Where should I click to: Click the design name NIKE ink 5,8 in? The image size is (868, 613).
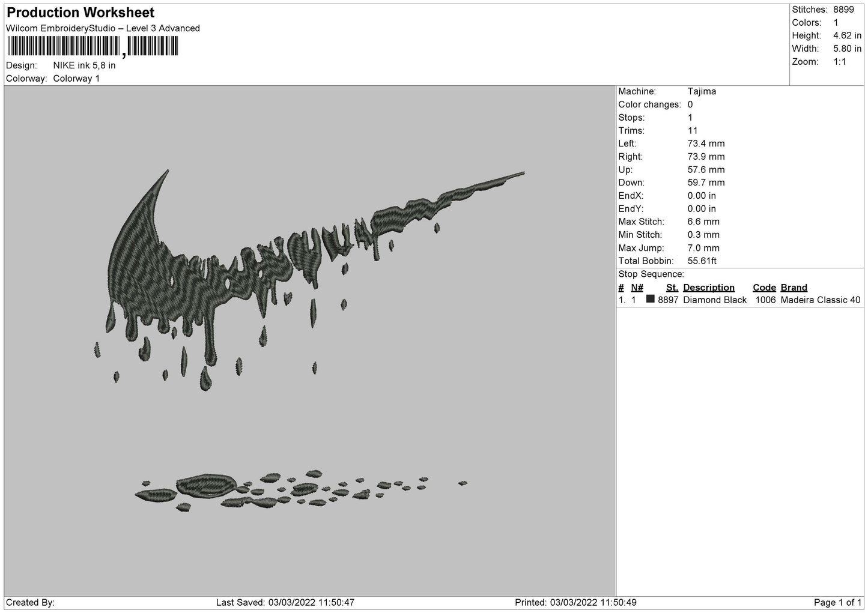(x=85, y=65)
